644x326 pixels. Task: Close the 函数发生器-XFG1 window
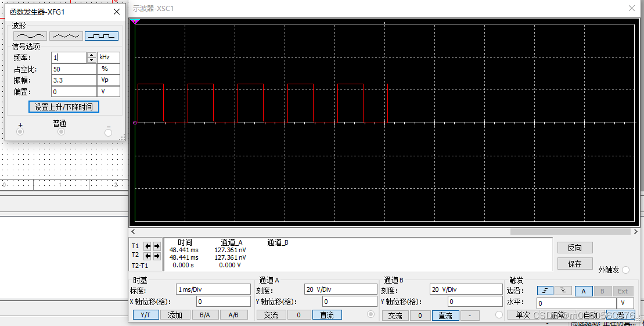(117, 12)
